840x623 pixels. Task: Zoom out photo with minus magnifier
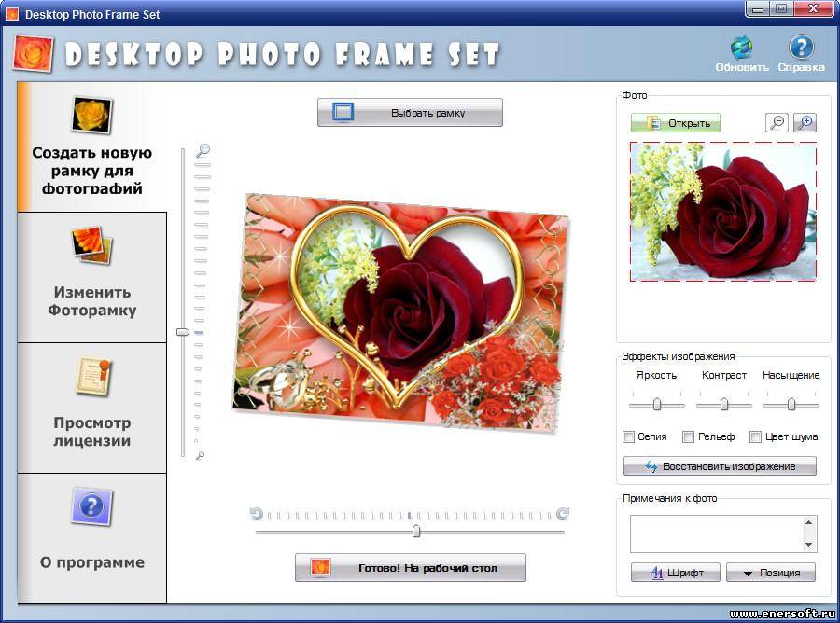pyautogui.click(x=777, y=122)
